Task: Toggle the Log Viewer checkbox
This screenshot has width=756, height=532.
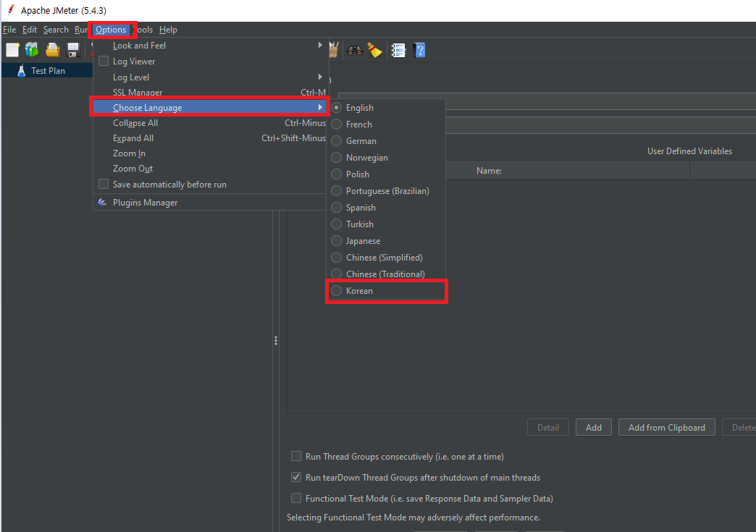Action: (103, 62)
